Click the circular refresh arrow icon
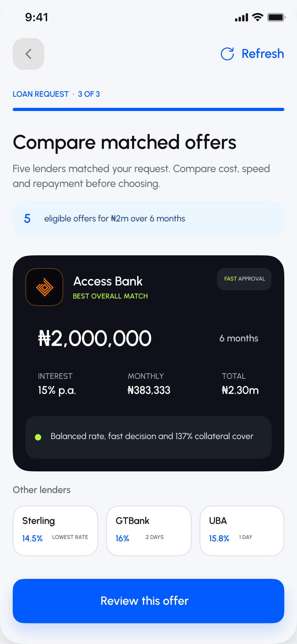Viewport: 297px width, 644px height. (x=227, y=54)
